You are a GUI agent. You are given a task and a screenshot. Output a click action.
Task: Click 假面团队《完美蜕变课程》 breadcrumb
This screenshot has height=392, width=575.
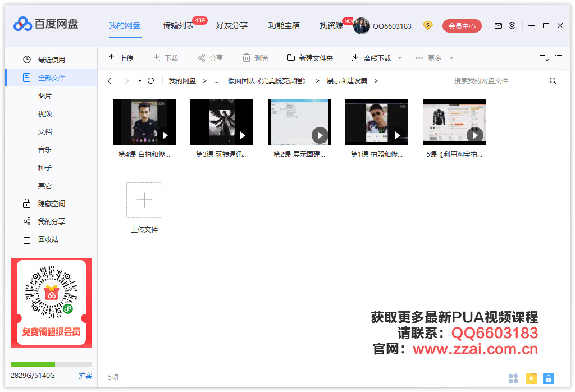(x=267, y=81)
